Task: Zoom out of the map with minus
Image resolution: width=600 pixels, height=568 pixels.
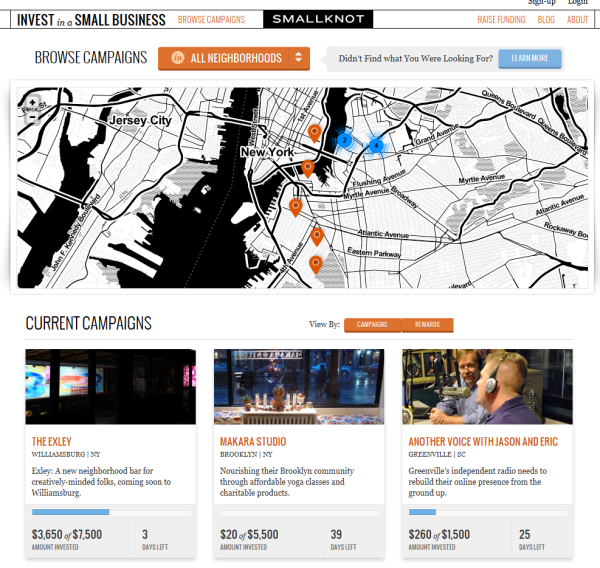Action: [x=33, y=117]
